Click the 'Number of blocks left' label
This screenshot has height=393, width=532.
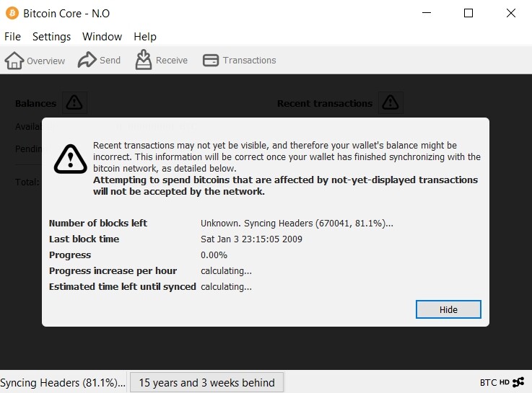(x=98, y=224)
